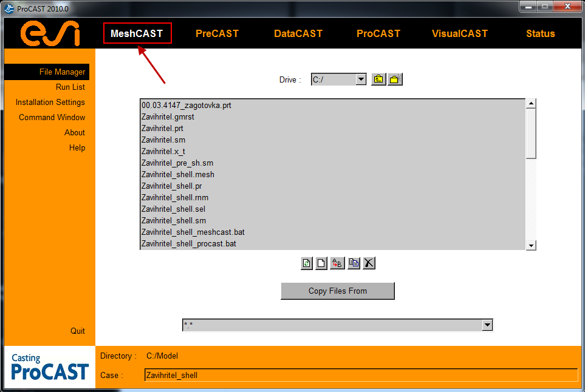
Task: Edit the Case name field Zavihritel_shell
Action: click(x=361, y=375)
